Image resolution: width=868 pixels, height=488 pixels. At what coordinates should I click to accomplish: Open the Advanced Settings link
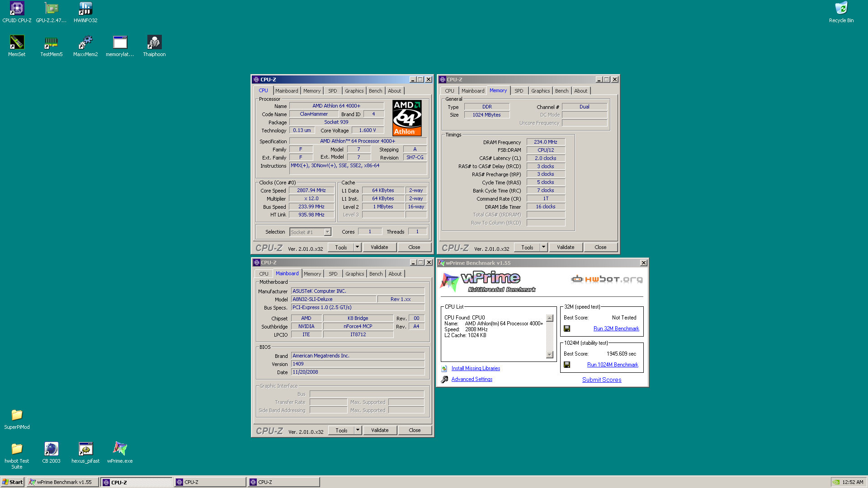(472, 379)
